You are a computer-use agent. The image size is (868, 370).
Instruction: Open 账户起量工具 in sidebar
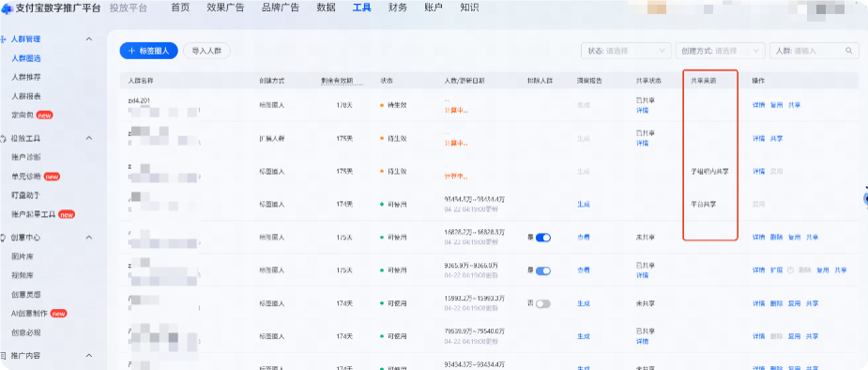tap(34, 214)
